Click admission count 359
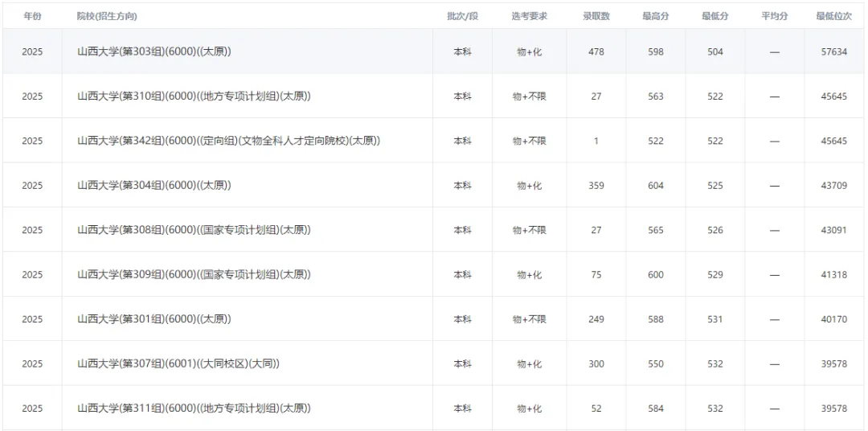Viewport: 868px width, 431px height. click(596, 186)
